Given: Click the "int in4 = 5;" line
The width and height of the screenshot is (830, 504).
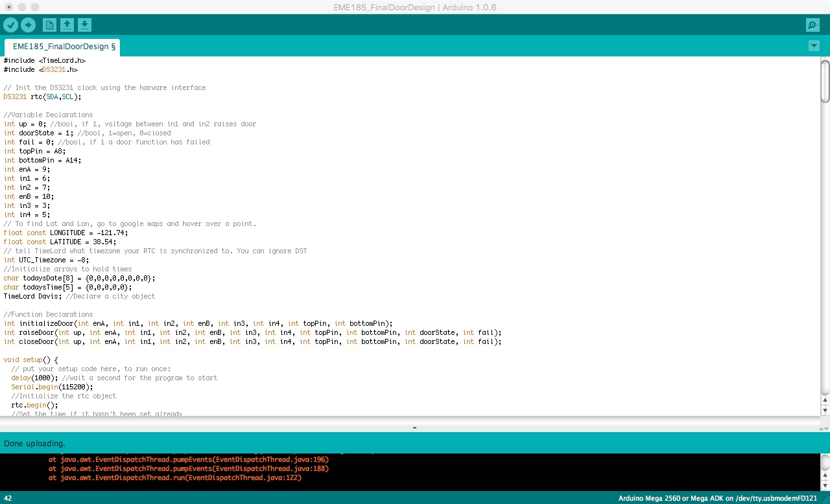Looking at the screenshot, I should coord(27,214).
